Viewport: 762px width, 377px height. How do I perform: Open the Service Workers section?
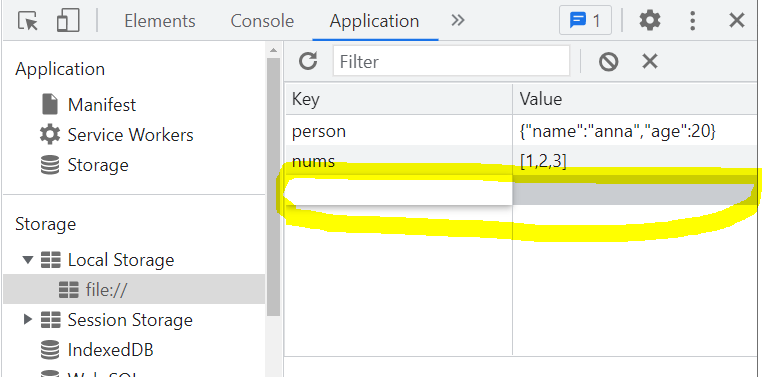(130, 135)
